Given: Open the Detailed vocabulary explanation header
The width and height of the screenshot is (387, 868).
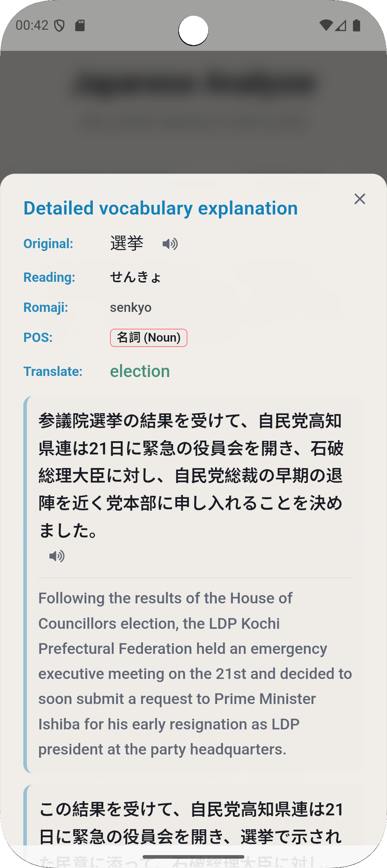Looking at the screenshot, I should pyautogui.click(x=160, y=208).
